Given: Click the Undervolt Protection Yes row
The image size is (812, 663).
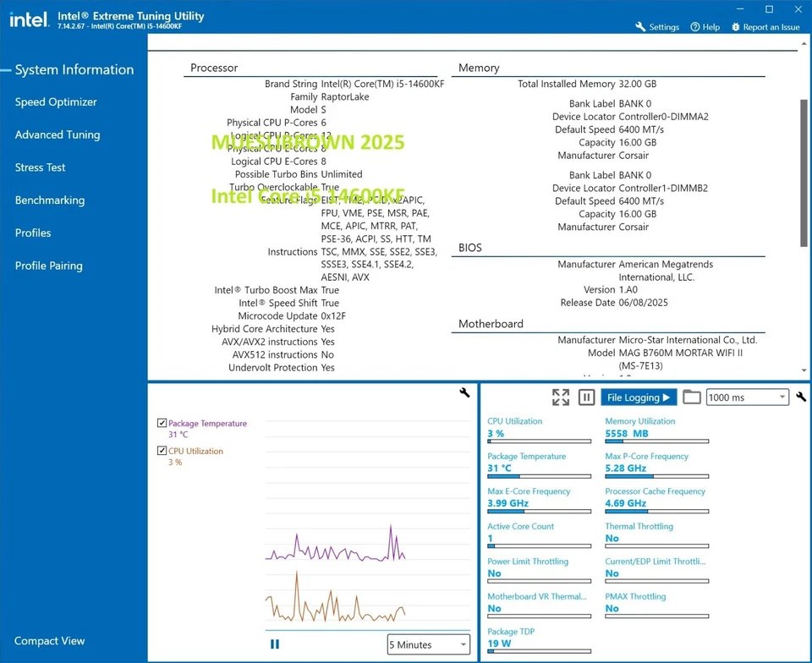Looking at the screenshot, I should [x=281, y=368].
